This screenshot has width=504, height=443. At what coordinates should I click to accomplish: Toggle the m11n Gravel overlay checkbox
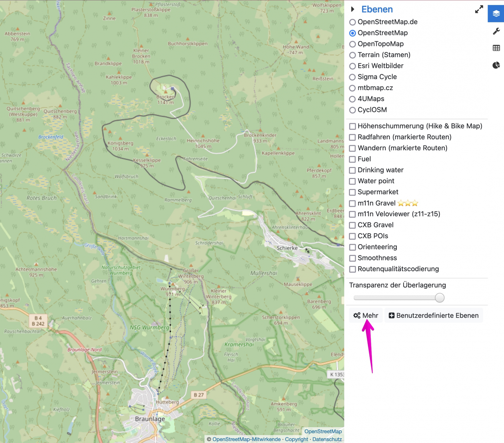tap(352, 203)
